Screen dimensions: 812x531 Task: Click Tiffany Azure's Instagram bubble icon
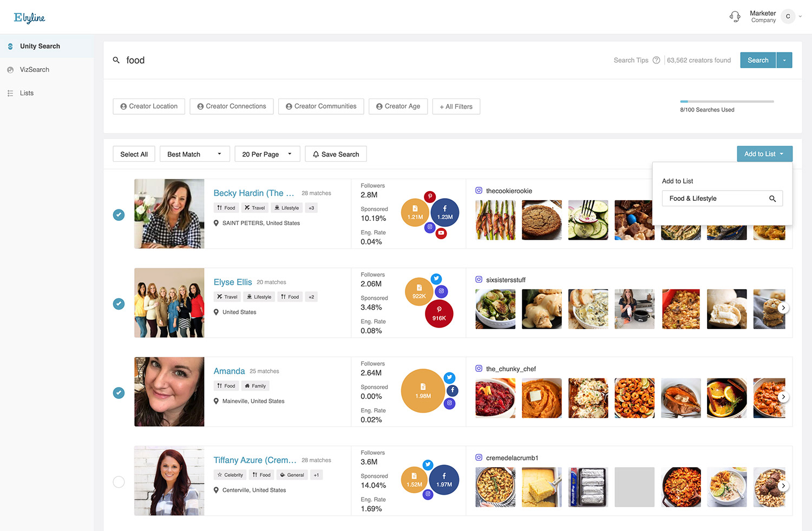click(x=428, y=494)
